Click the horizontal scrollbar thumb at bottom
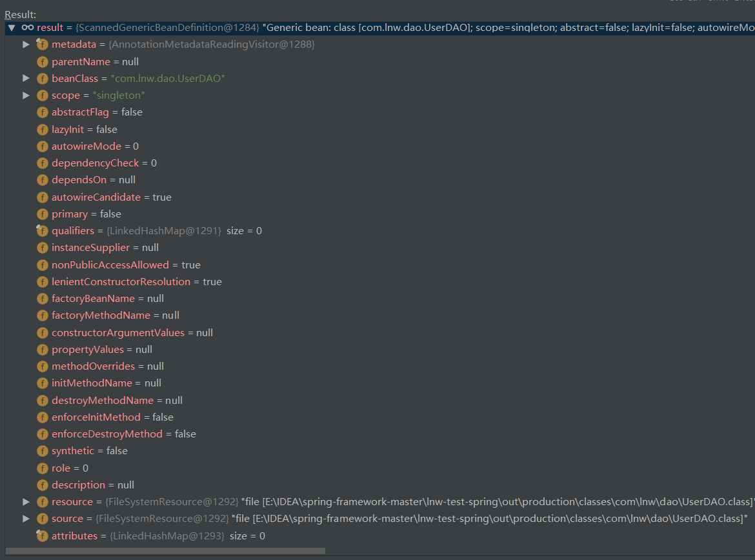The image size is (755, 560). [x=165, y=551]
